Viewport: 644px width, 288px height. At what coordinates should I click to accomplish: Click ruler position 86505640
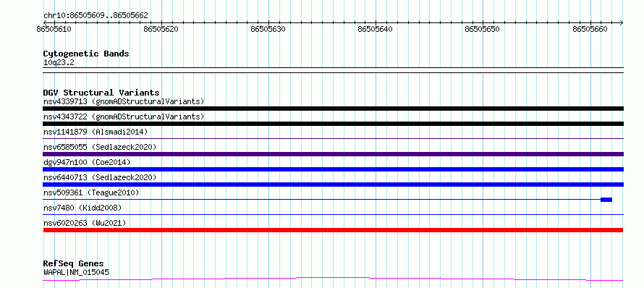[376, 29]
